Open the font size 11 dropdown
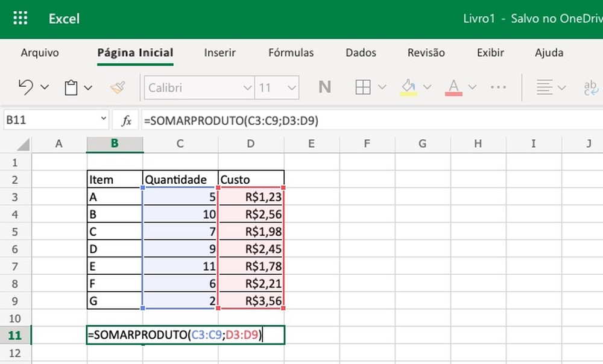The width and height of the screenshot is (603, 364). click(277, 87)
